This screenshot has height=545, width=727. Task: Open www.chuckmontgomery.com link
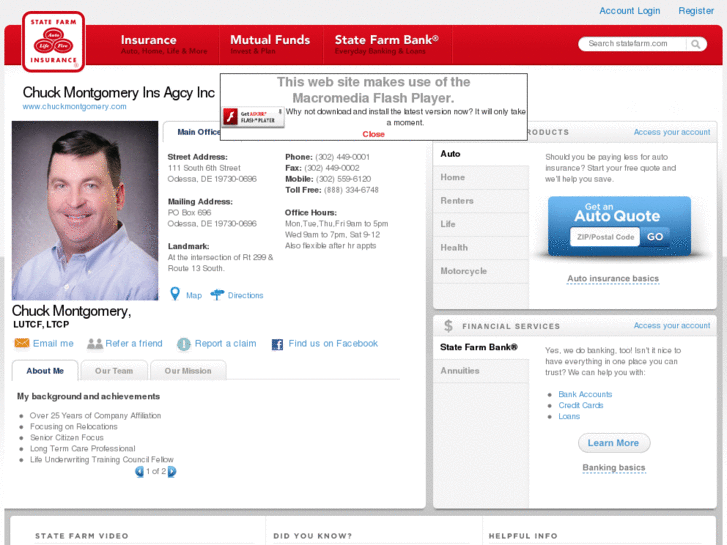pyautogui.click(x=74, y=106)
